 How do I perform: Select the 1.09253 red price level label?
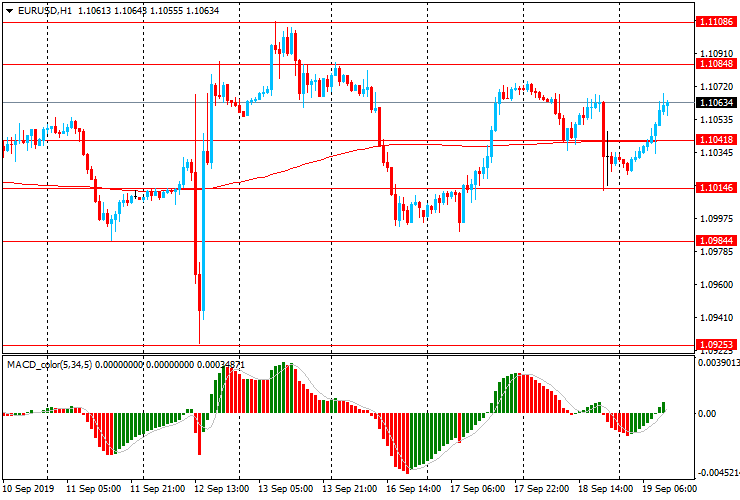point(716,345)
